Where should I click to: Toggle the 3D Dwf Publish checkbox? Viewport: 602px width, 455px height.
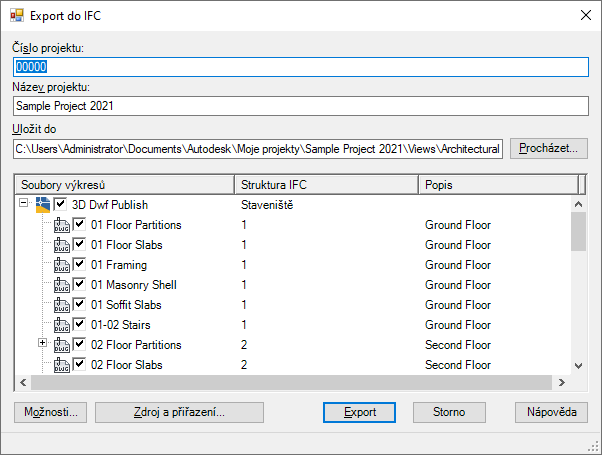pos(60,205)
